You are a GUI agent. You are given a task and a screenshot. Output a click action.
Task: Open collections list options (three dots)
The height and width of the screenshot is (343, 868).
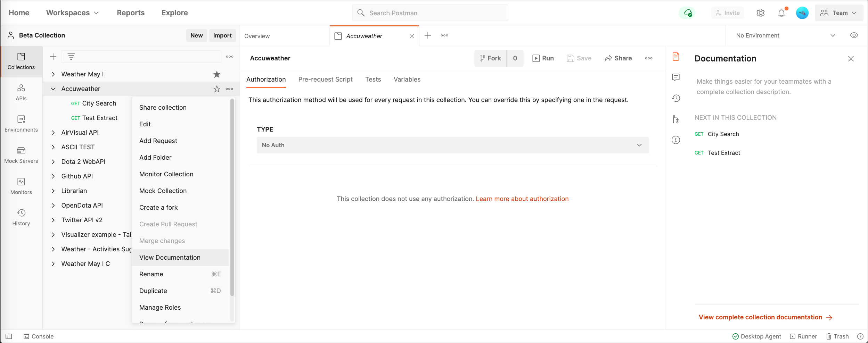pos(230,57)
